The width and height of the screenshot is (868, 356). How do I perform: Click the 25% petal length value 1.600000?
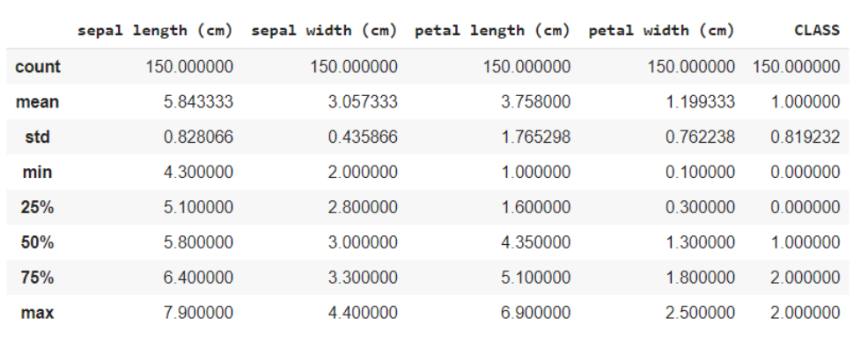click(535, 207)
